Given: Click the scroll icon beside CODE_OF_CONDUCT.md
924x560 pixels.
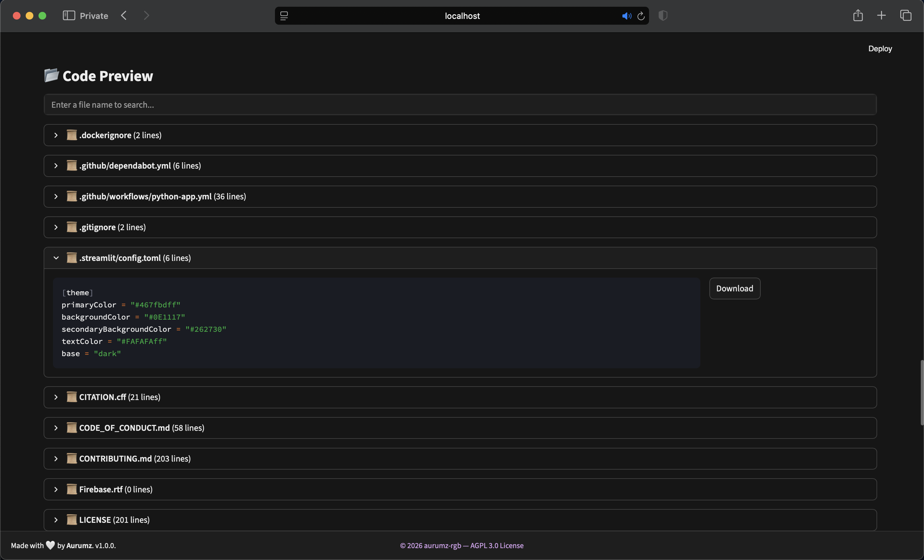Looking at the screenshot, I should [72, 428].
